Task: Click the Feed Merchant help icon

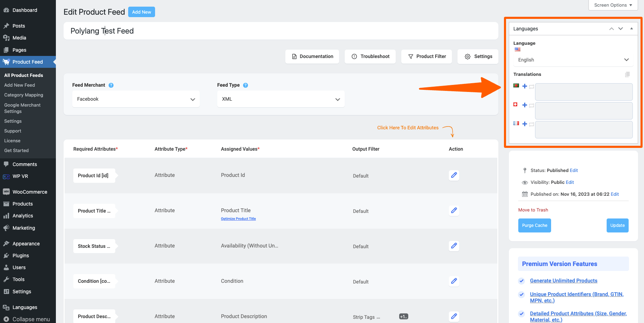Action: coord(111,85)
